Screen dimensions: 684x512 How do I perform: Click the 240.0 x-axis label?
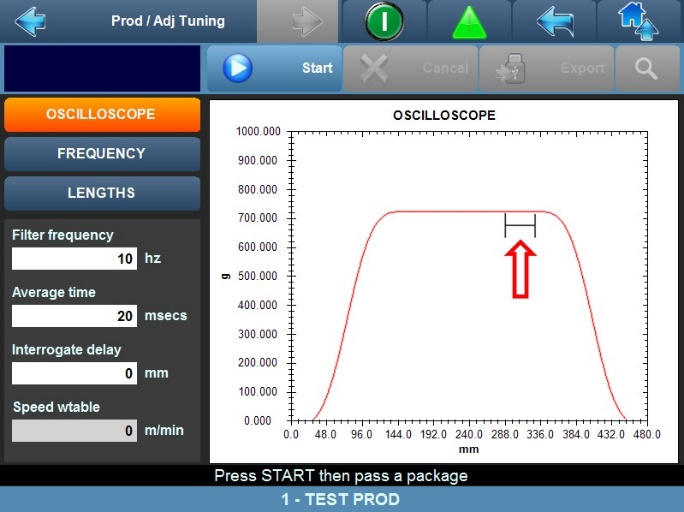469,434
